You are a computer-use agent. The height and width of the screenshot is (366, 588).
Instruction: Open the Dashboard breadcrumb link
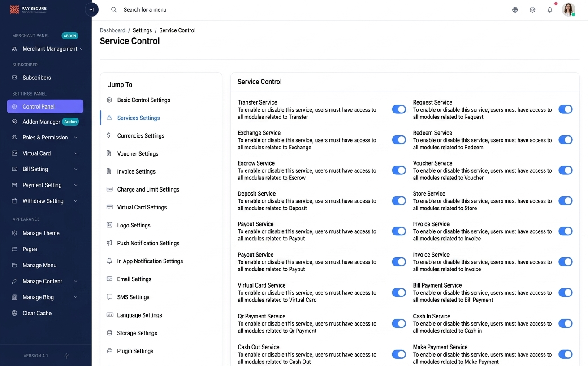click(x=112, y=30)
